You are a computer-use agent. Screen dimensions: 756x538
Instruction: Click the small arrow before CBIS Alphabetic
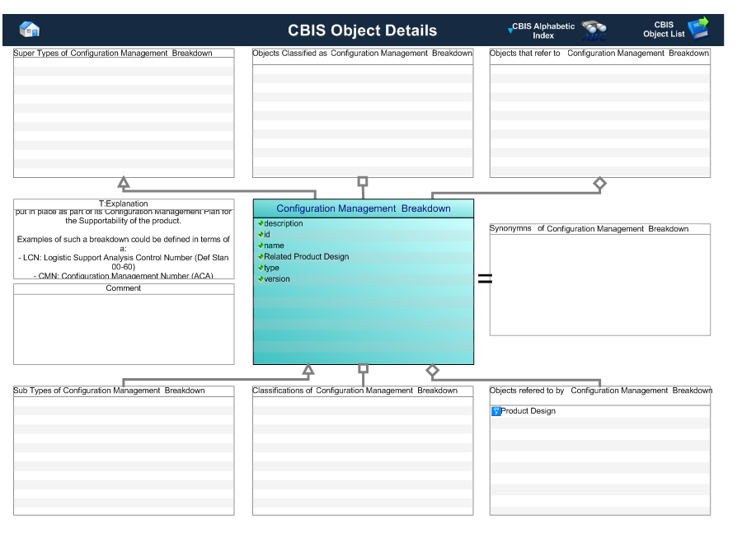tap(510, 30)
